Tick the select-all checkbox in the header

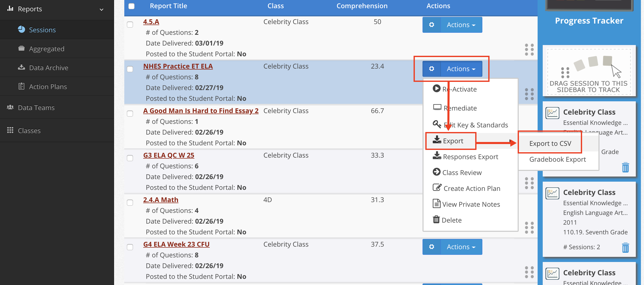[x=131, y=6]
